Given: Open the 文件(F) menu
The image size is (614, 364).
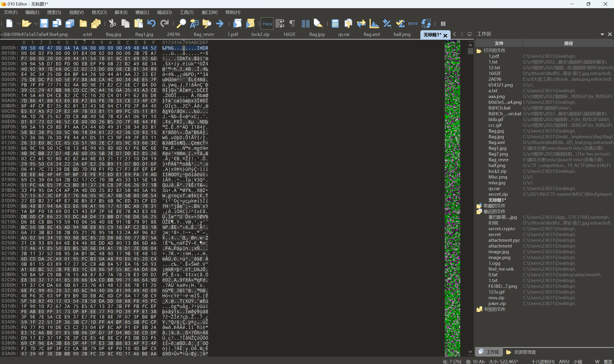Looking at the screenshot, I should click(11, 12).
